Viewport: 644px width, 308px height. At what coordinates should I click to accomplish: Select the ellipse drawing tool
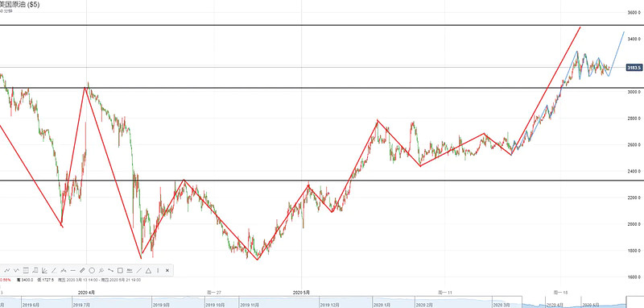click(x=92, y=271)
